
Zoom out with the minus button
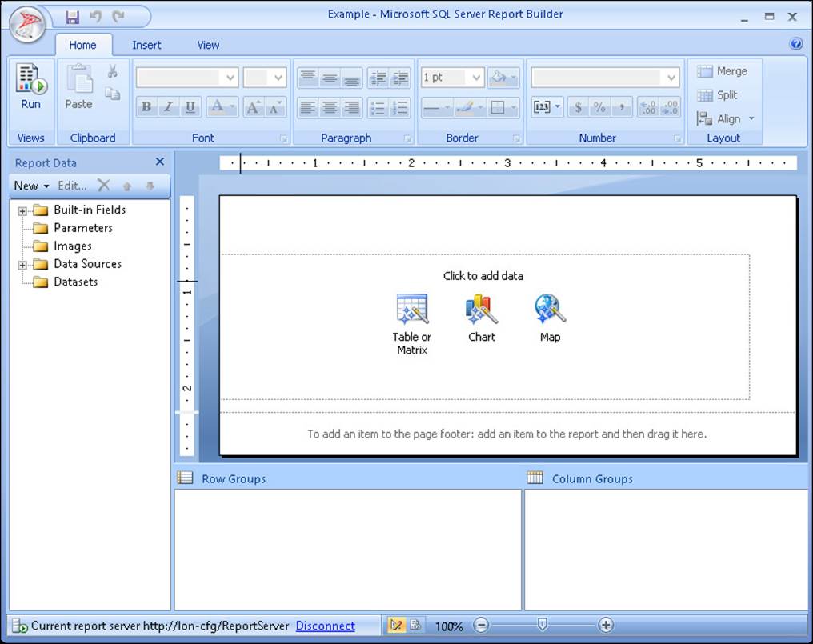pyautogui.click(x=481, y=626)
